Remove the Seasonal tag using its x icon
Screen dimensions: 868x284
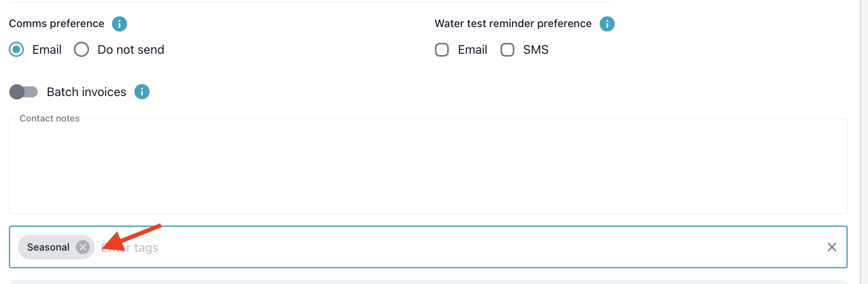tap(83, 247)
